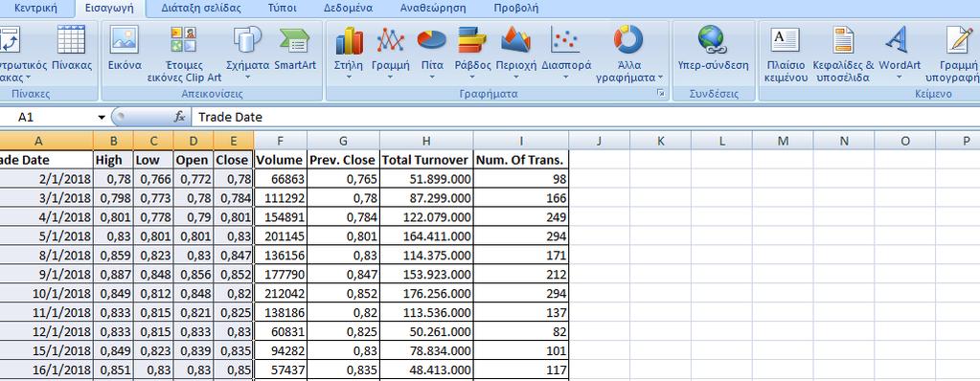Insert a Υπερ-σύνδεση hyperlink
The width and height of the screenshot is (980, 381).
coord(713,49)
